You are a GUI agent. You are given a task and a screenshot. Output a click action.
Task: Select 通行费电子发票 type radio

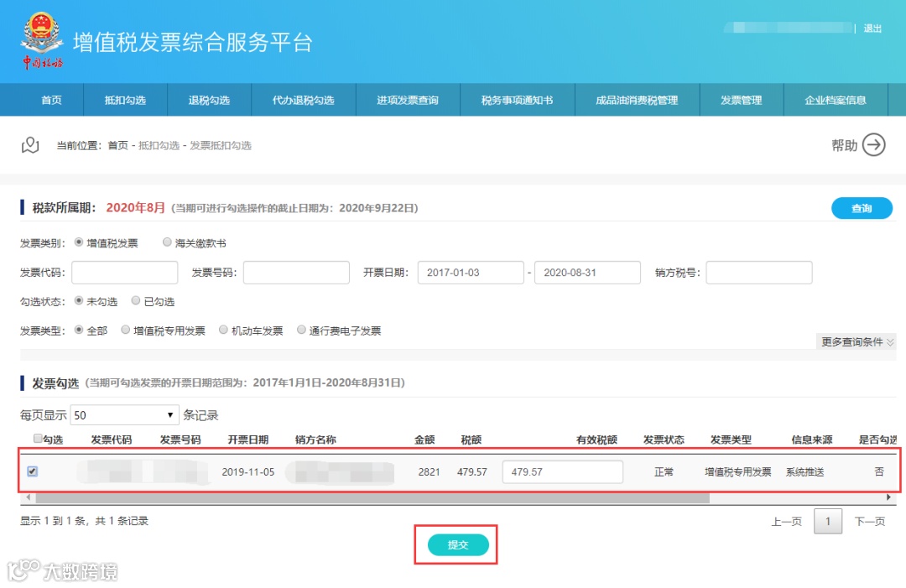coord(301,330)
